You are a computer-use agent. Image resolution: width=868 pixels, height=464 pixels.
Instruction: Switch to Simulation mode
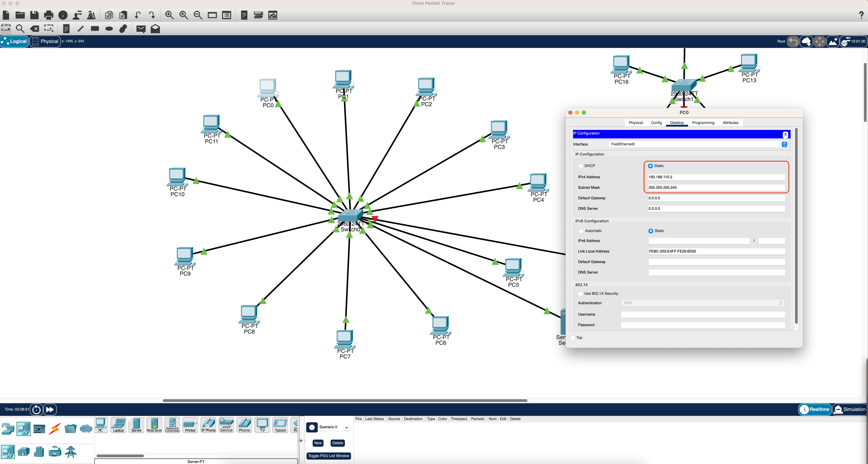pos(849,409)
